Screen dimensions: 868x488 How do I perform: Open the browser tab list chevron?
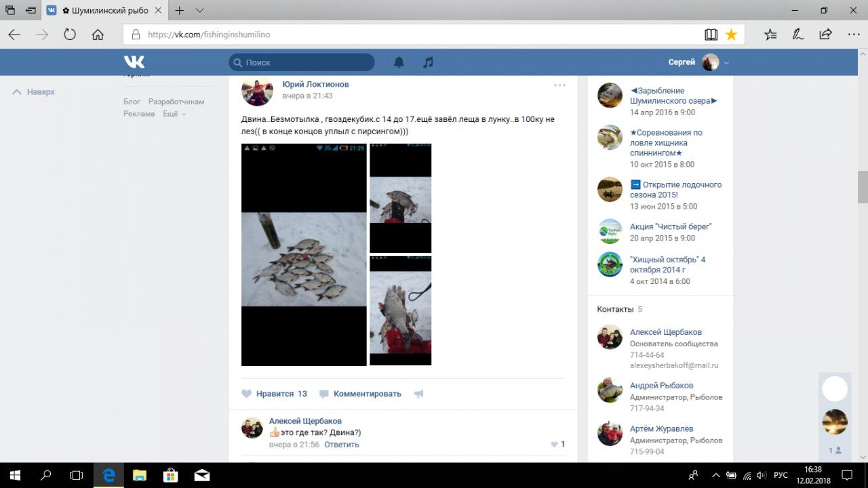[x=200, y=10]
